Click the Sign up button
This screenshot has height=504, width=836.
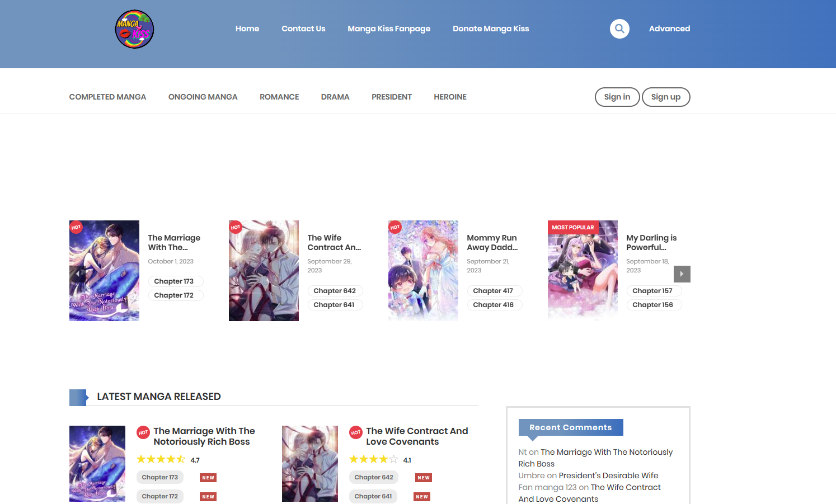coord(666,97)
